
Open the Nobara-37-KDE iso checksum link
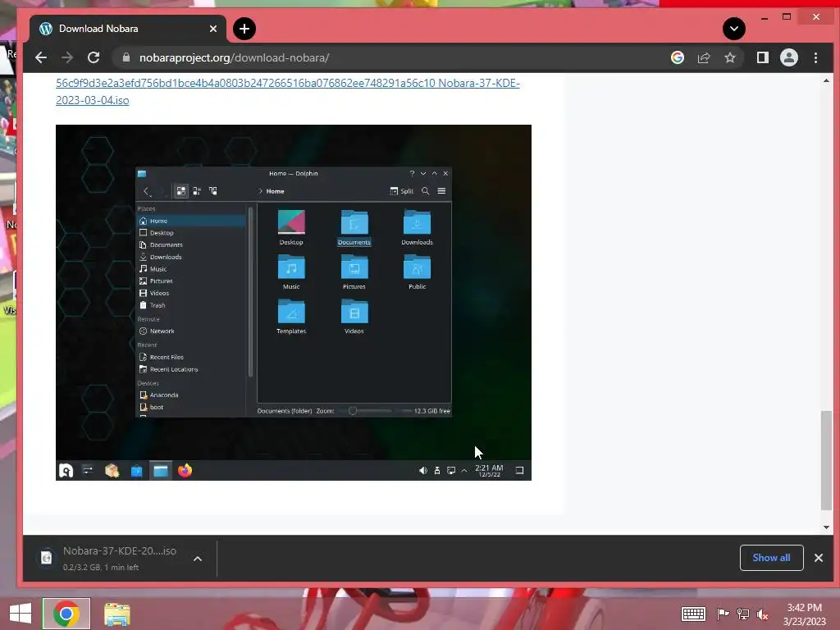click(288, 92)
